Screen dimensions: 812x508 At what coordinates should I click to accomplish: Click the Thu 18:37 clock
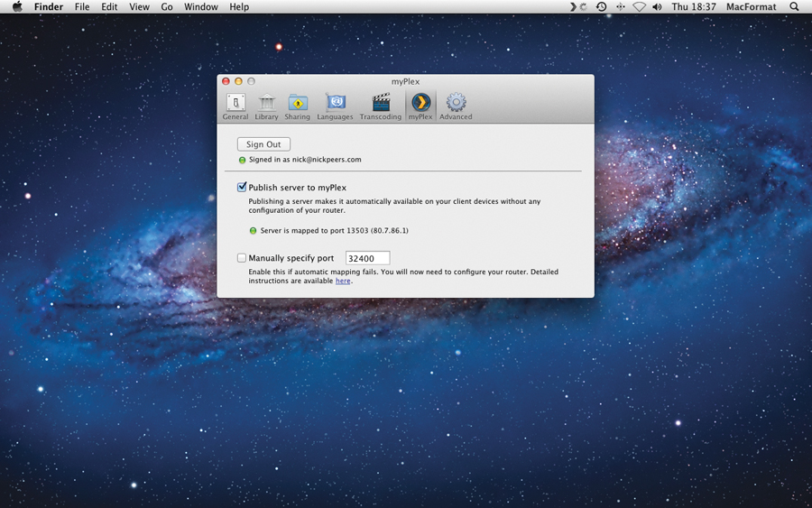[694, 7]
